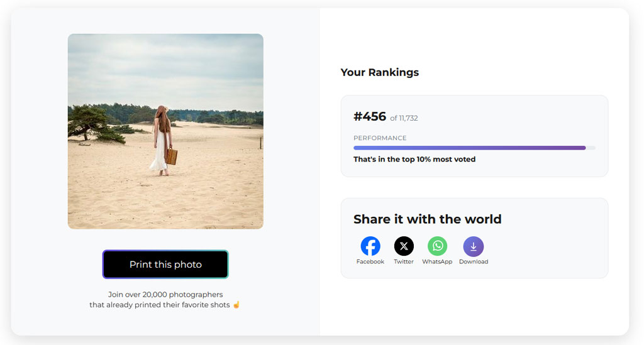Click the "Facebook" text label
The width and height of the screenshot is (644, 345).
click(x=370, y=261)
